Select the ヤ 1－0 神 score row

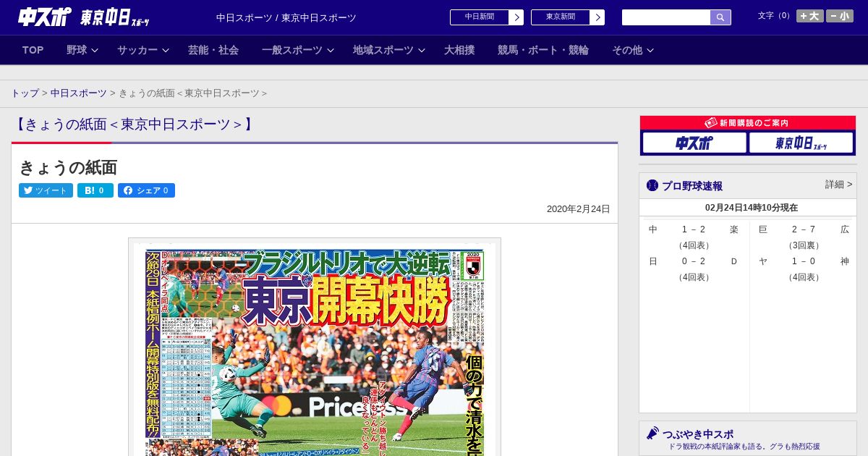coord(804,261)
